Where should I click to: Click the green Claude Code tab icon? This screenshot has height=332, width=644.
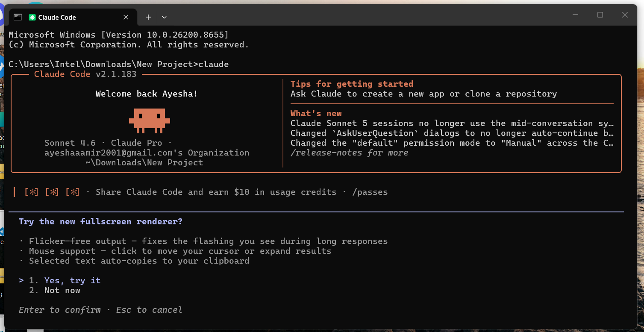click(x=32, y=18)
